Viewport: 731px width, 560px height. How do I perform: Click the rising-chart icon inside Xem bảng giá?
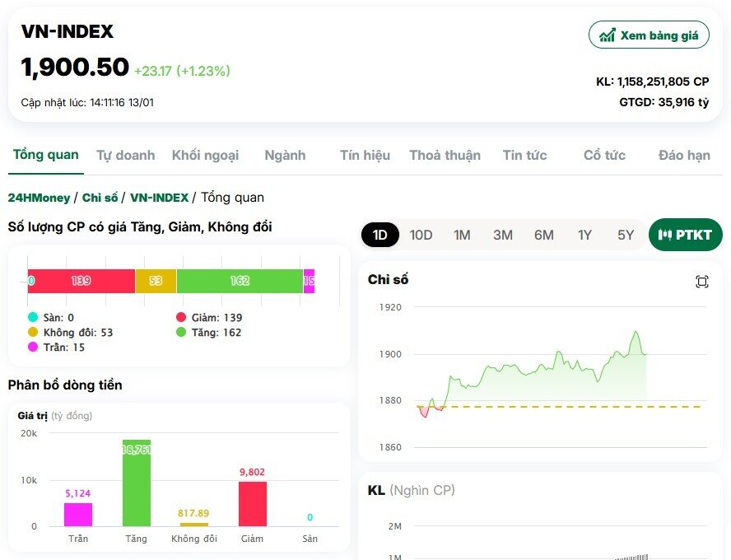coord(607,35)
